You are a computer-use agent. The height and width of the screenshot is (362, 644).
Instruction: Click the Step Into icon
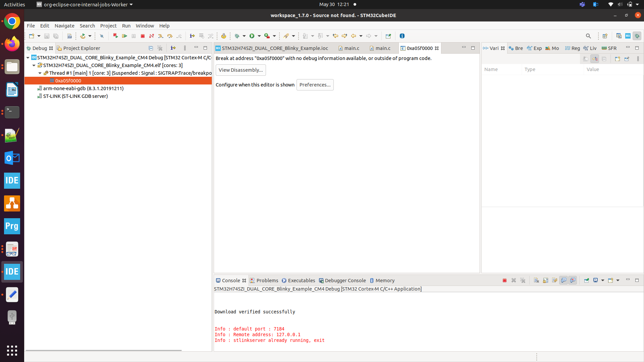coord(161,36)
